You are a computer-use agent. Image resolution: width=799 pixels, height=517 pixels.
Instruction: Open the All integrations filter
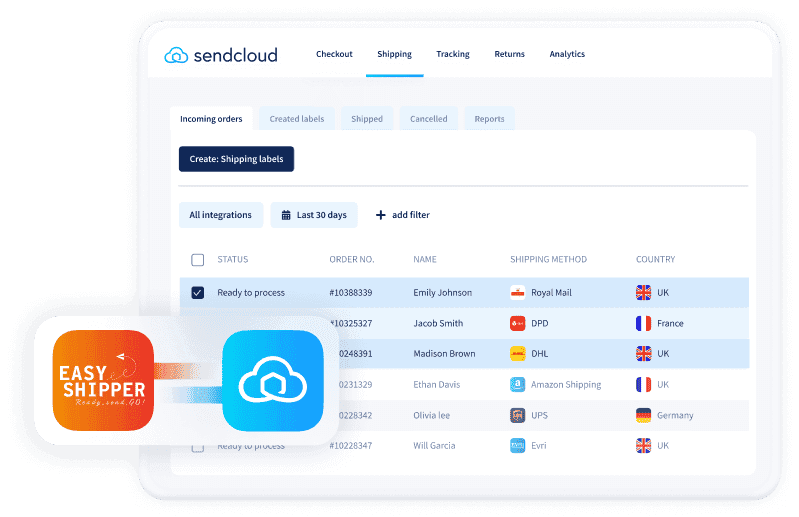click(221, 215)
